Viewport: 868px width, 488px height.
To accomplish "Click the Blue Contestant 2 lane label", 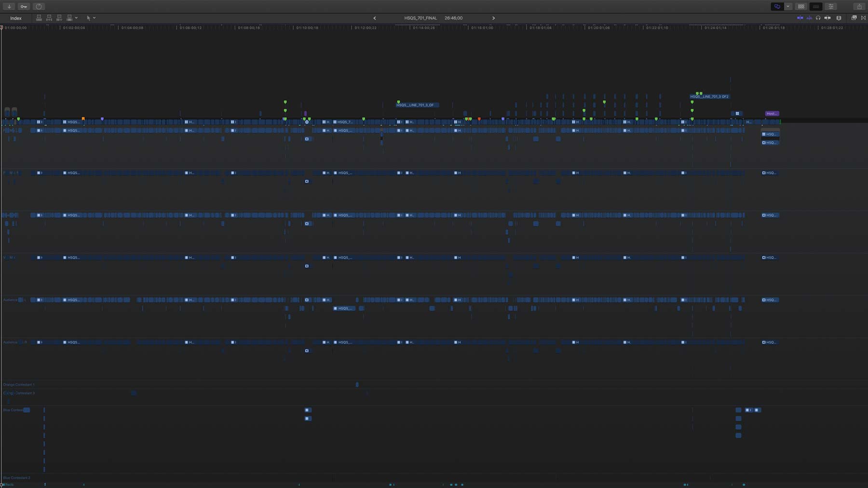I will pyautogui.click(x=17, y=477).
